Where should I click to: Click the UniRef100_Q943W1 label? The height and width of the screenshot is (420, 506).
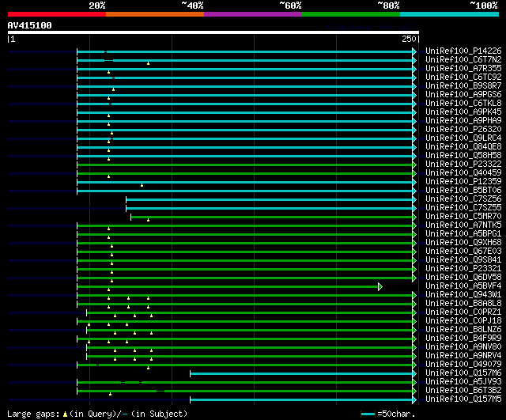pos(463,295)
